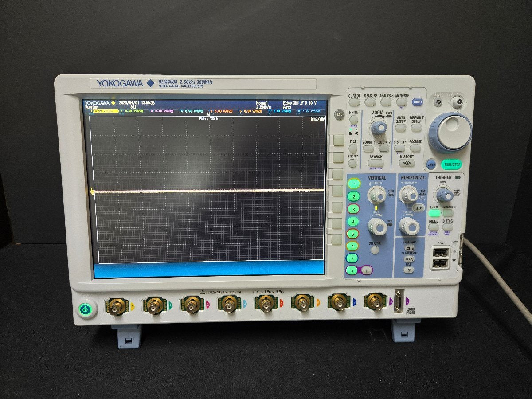
Task: Open the CURSOR menu button
Action: [x=354, y=102]
